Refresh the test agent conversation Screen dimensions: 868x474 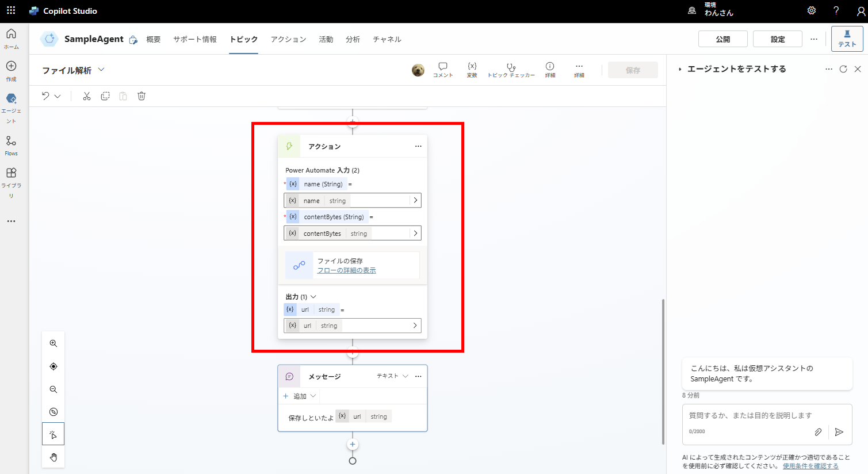tap(843, 68)
